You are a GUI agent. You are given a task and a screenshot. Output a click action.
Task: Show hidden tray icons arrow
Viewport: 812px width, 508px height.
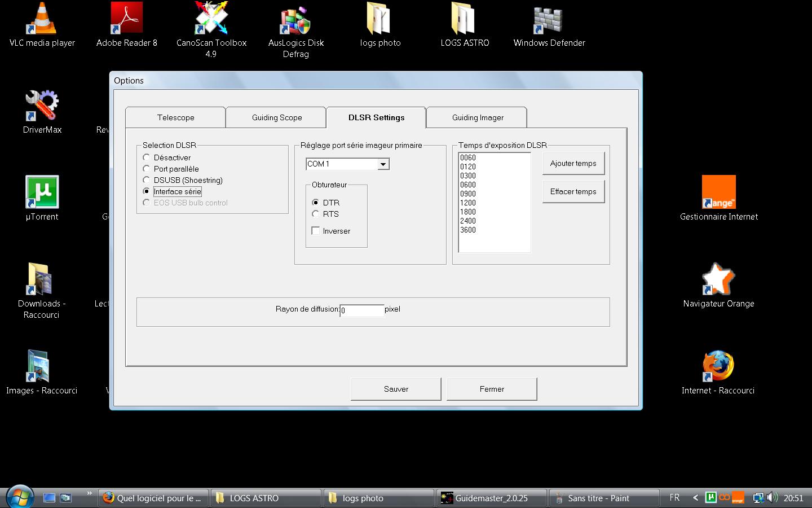pyautogui.click(x=695, y=497)
